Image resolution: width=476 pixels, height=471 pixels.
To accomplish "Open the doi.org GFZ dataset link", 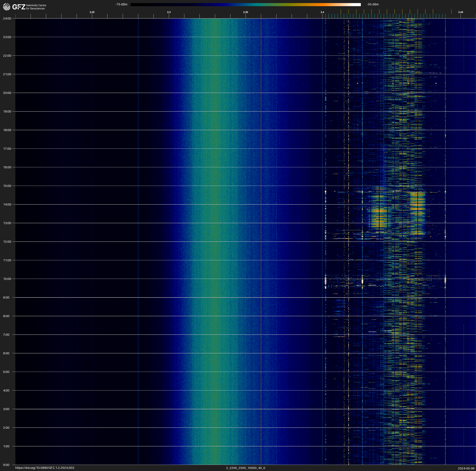I will (x=45, y=468).
